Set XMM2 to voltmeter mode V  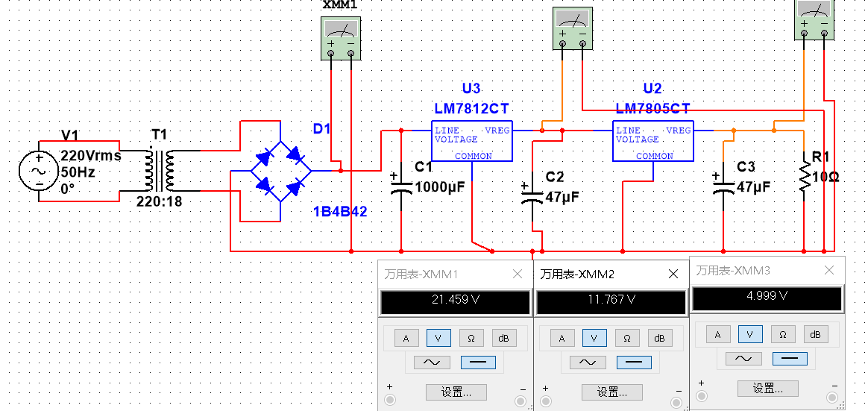click(594, 338)
